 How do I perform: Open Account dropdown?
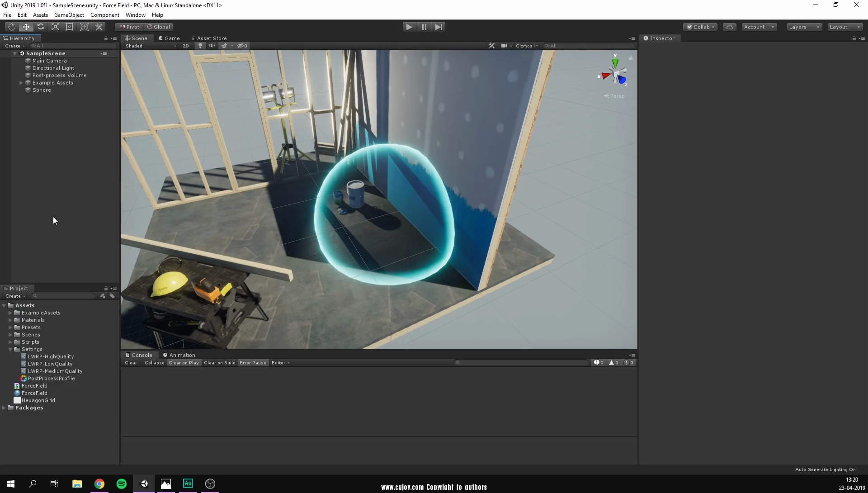759,27
